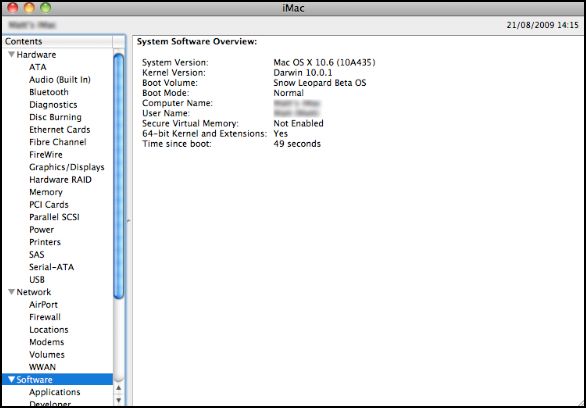Click the Boot Mode Normal value
The width and height of the screenshot is (586, 408).
pyautogui.click(x=289, y=93)
